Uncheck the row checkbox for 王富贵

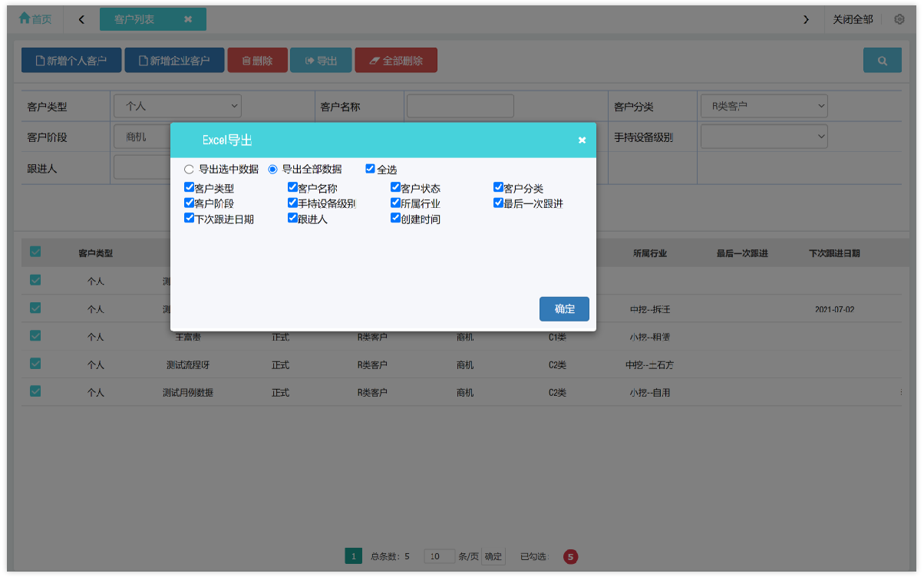point(35,335)
